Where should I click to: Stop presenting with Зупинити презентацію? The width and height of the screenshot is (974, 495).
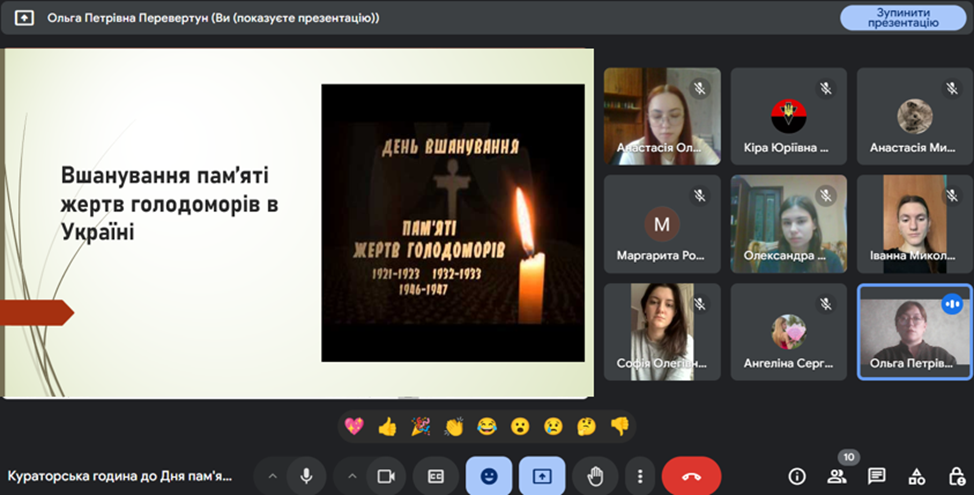[903, 18]
